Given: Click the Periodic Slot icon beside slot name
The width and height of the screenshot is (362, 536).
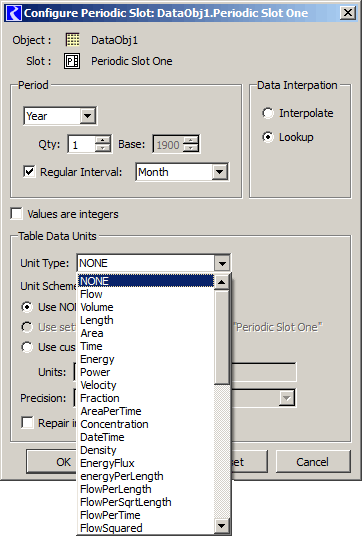Looking at the screenshot, I should pyautogui.click(x=72, y=61).
